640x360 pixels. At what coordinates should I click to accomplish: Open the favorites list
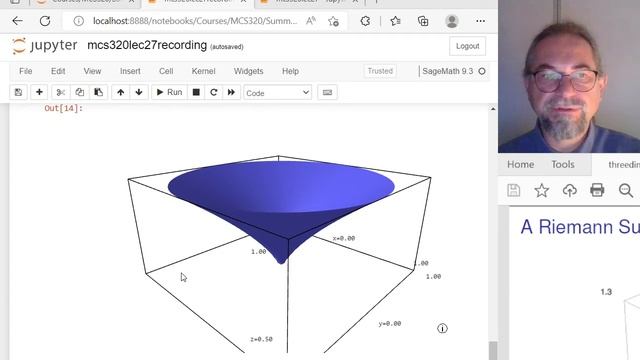(x=395, y=21)
